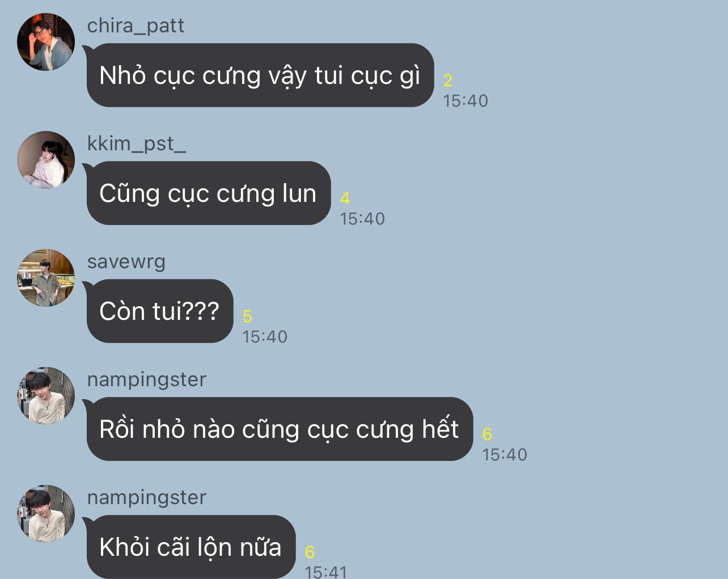Click the savewrg username label

(126, 262)
